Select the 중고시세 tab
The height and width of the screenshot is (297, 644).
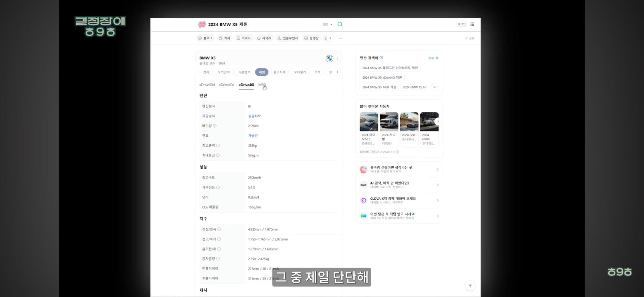(x=279, y=72)
